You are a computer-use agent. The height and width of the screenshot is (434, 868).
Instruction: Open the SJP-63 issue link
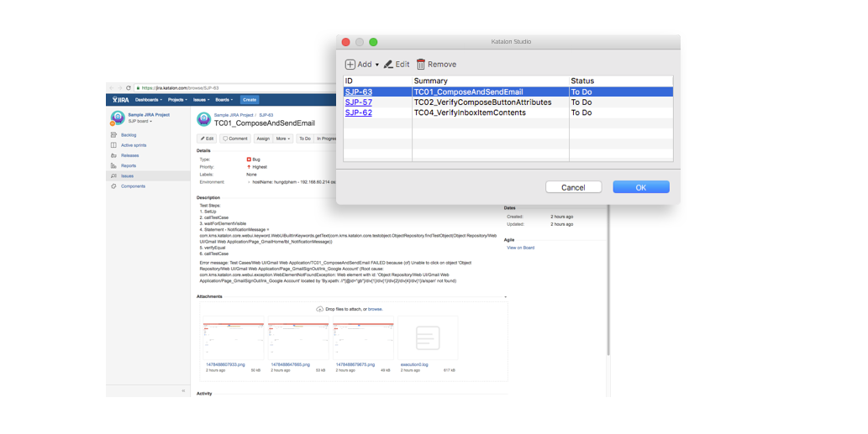coord(359,92)
